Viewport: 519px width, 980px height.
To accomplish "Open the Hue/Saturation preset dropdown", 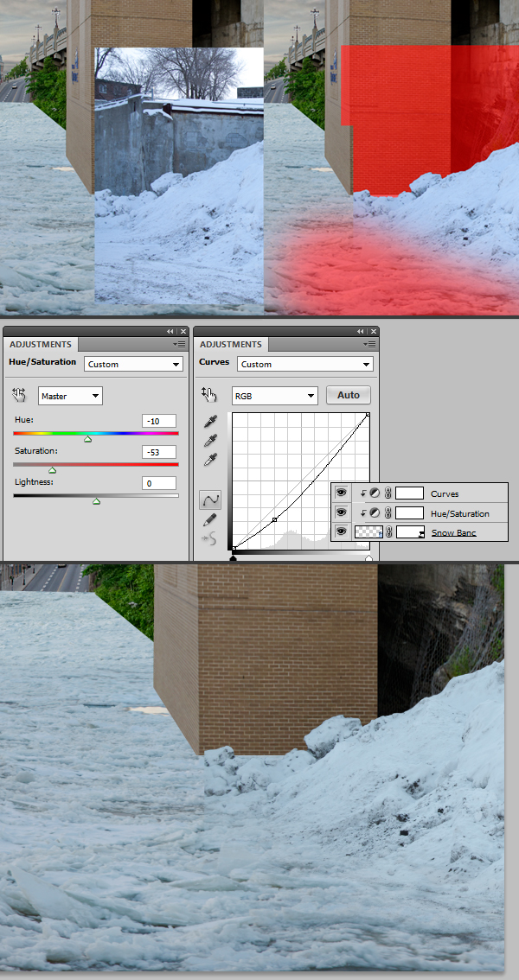I will pyautogui.click(x=133, y=364).
